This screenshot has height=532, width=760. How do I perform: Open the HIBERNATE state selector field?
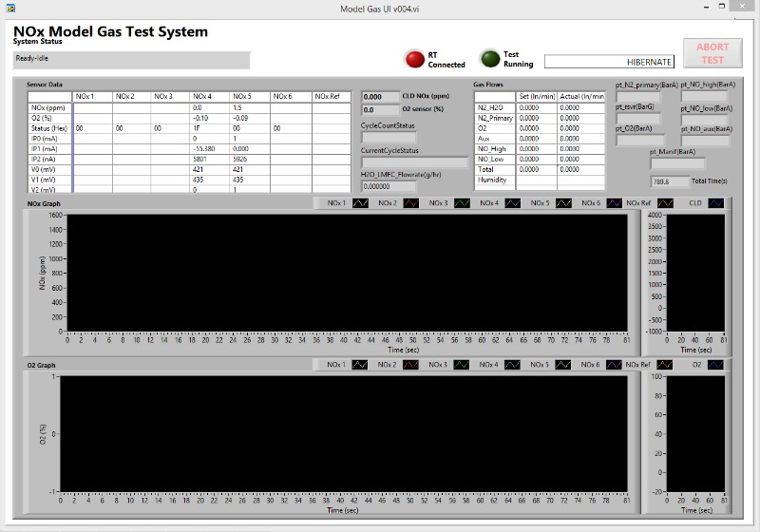tap(609, 62)
